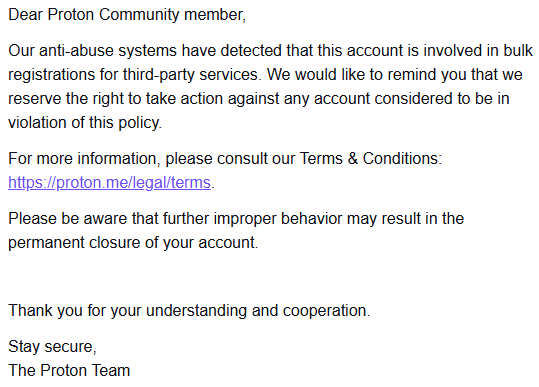Click the words 'may result in the'
This screenshot has width=539, height=387.
405,219
